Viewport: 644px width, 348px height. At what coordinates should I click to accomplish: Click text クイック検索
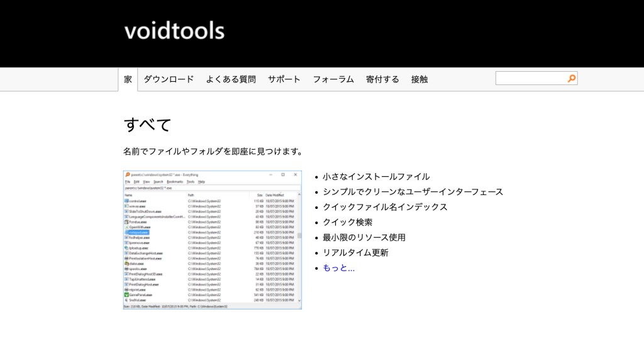(347, 222)
